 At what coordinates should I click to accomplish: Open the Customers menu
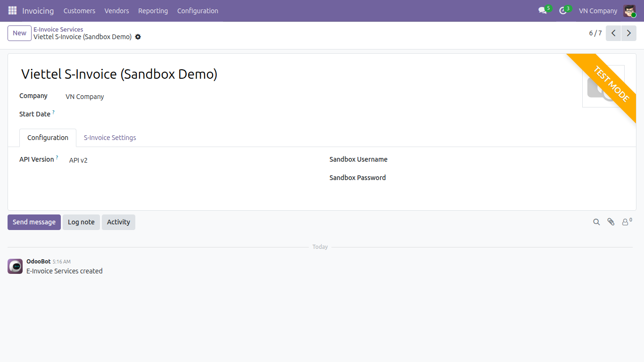coord(79,11)
